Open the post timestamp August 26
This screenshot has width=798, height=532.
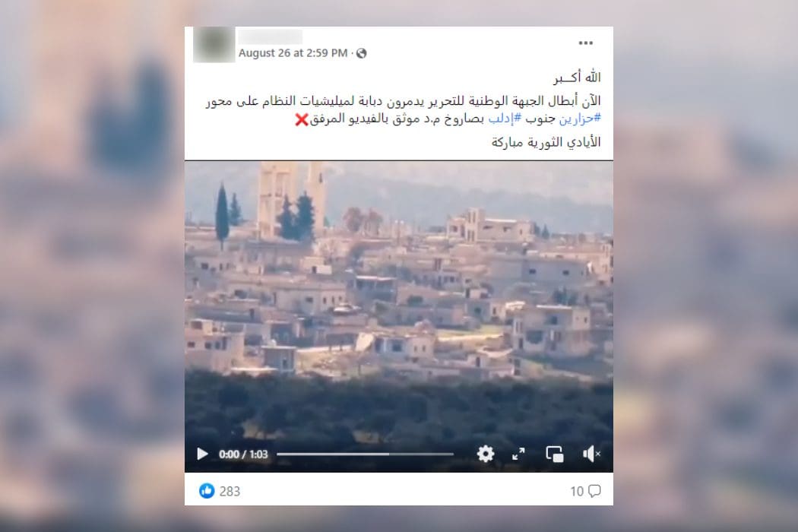[293, 53]
